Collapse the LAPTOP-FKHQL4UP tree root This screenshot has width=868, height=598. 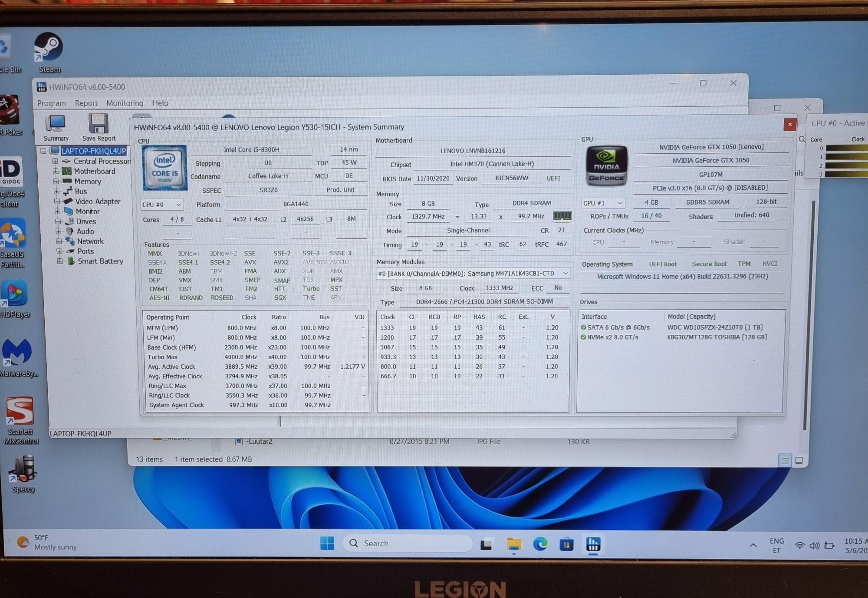coord(43,151)
